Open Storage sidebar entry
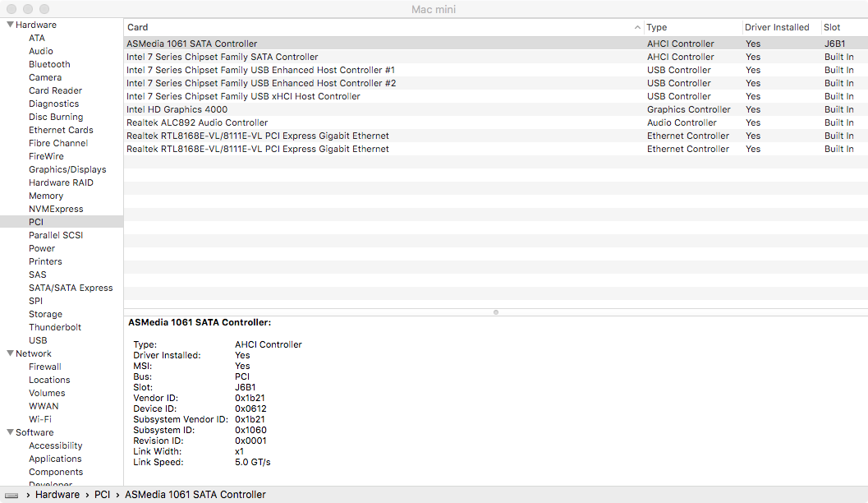 [45, 314]
